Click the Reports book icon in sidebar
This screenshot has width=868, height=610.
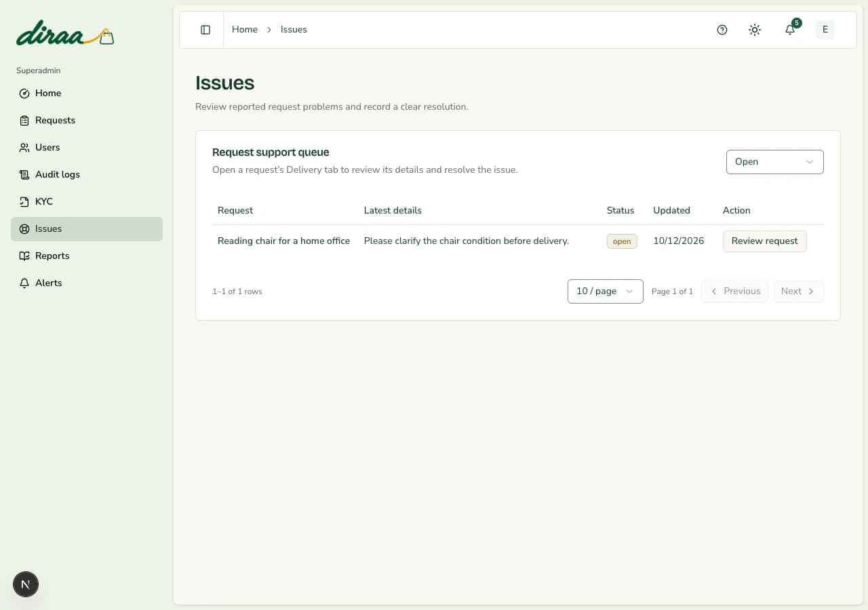click(x=24, y=256)
